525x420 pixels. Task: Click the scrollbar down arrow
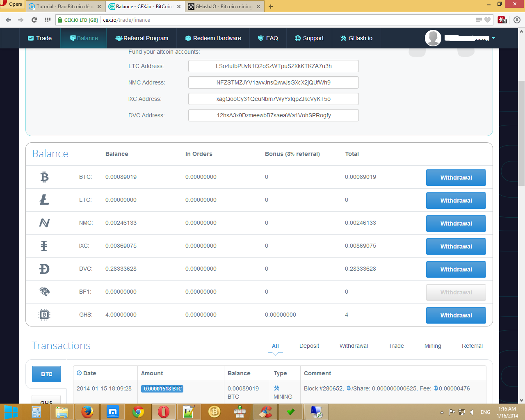521,400
